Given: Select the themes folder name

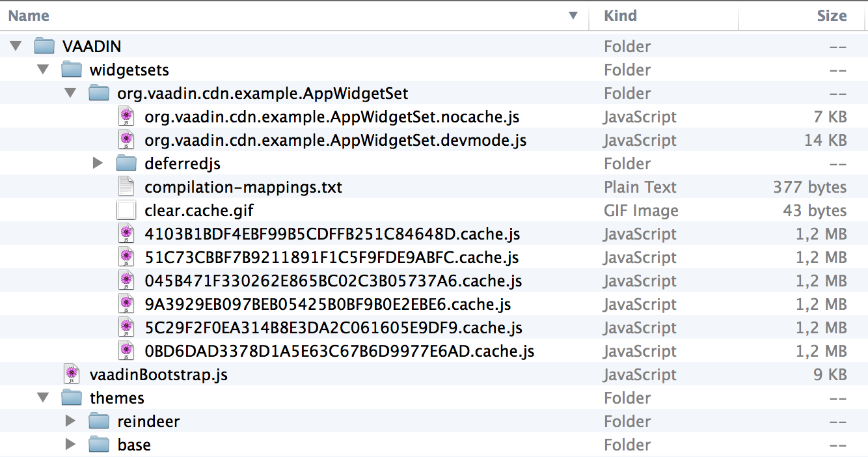Looking at the screenshot, I should tap(117, 398).
